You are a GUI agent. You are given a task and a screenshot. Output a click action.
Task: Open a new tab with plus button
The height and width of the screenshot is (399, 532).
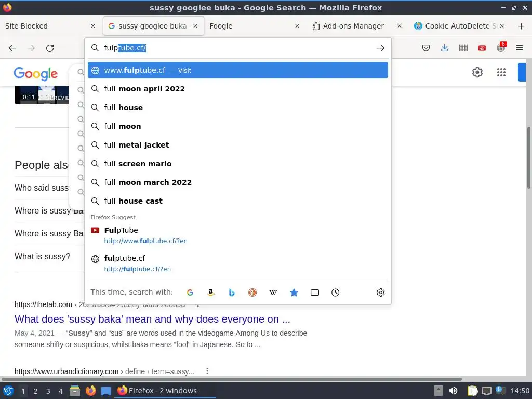(x=522, y=26)
